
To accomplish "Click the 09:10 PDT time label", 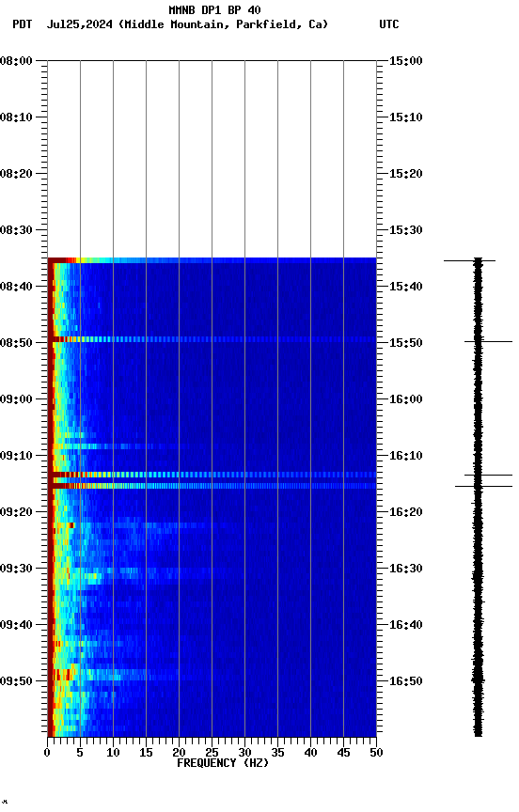I will click(x=16, y=456).
